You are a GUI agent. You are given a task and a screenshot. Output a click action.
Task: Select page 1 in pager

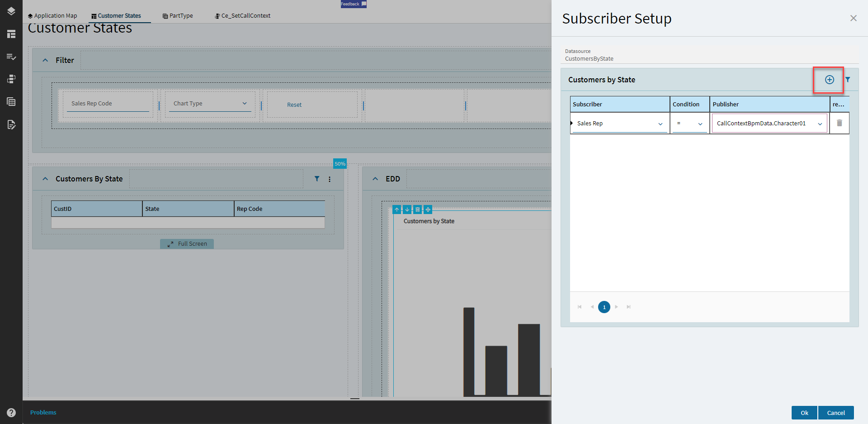604,307
